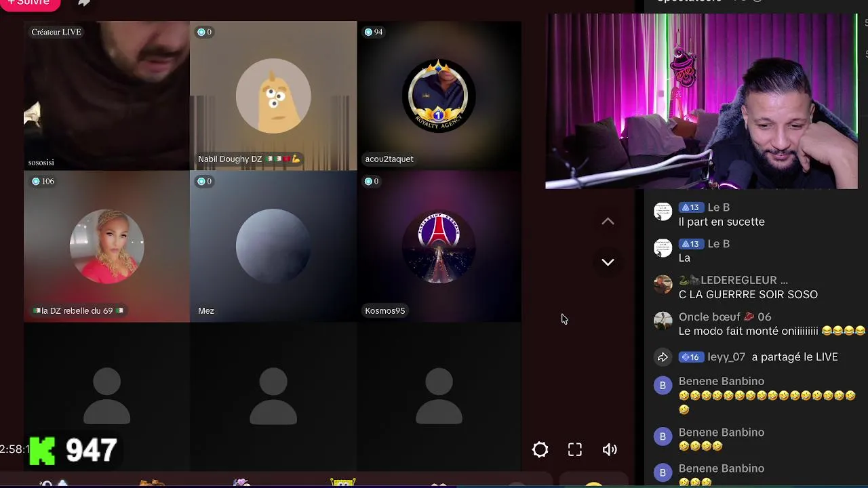
Task: Mute the stream with the speaker icon
Action: 610,449
